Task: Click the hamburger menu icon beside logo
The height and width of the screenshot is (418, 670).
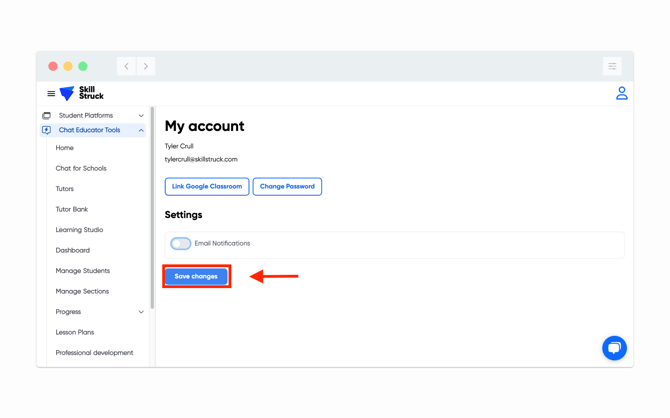Action: tap(51, 94)
